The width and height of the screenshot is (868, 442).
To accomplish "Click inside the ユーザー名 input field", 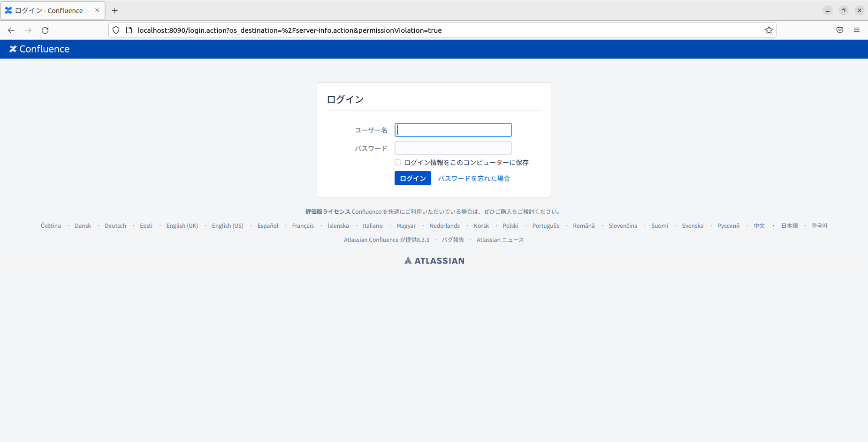I will pyautogui.click(x=452, y=130).
